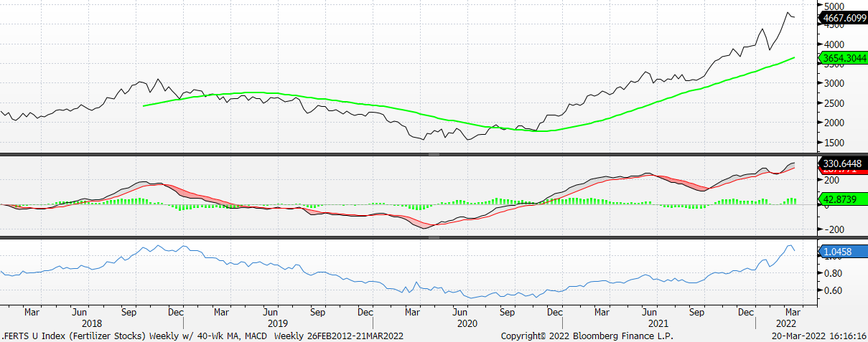868x342 pixels.
Task: Click the 2018 year label on time axis
Action: [x=92, y=323]
